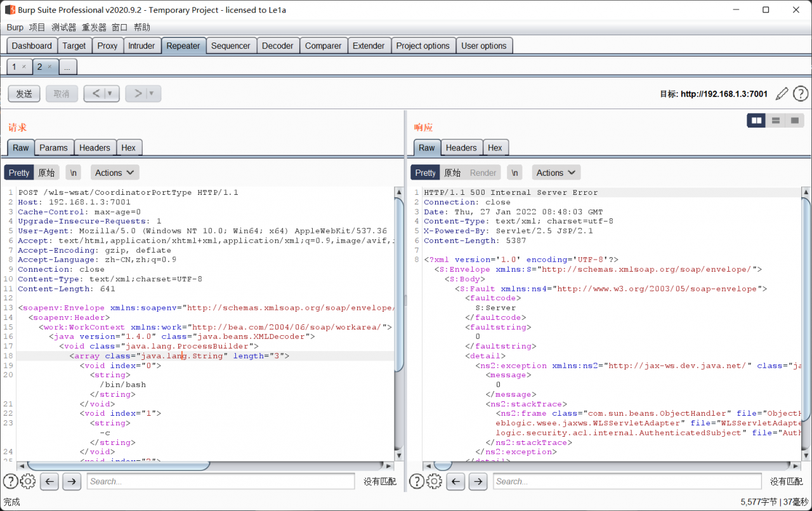Screen dimensions: 812x511
Task: Close Repeater tab 2 with its x
Action: pyautogui.click(x=49, y=67)
